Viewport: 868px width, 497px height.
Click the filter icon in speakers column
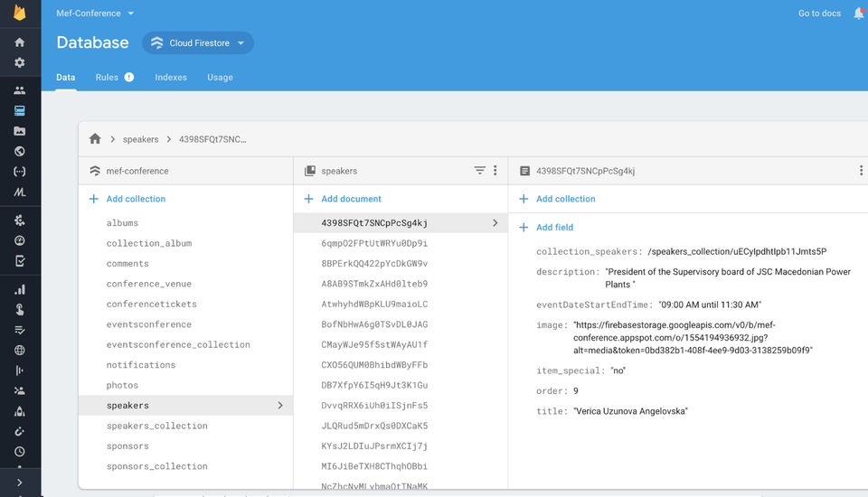tap(479, 171)
